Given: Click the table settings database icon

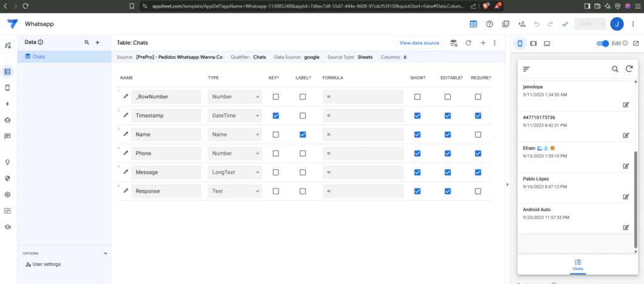Looking at the screenshot, I should pyautogui.click(x=453, y=43).
